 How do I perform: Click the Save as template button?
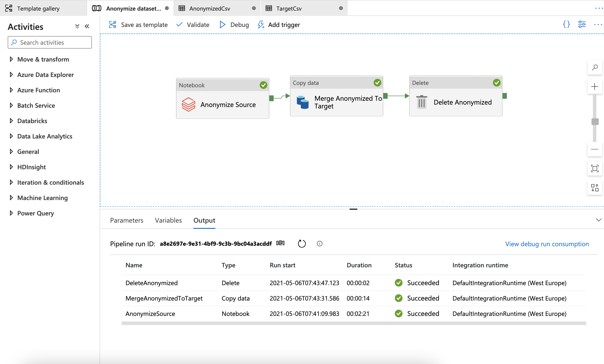pos(138,25)
